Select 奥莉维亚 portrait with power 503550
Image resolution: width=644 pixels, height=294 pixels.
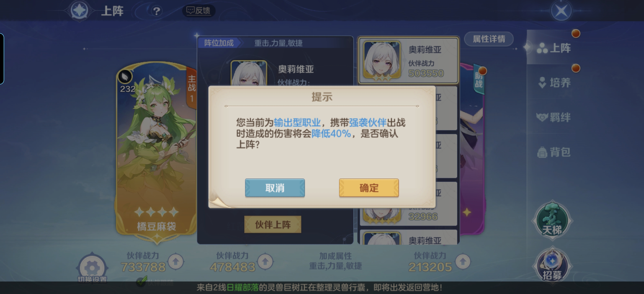point(382,60)
